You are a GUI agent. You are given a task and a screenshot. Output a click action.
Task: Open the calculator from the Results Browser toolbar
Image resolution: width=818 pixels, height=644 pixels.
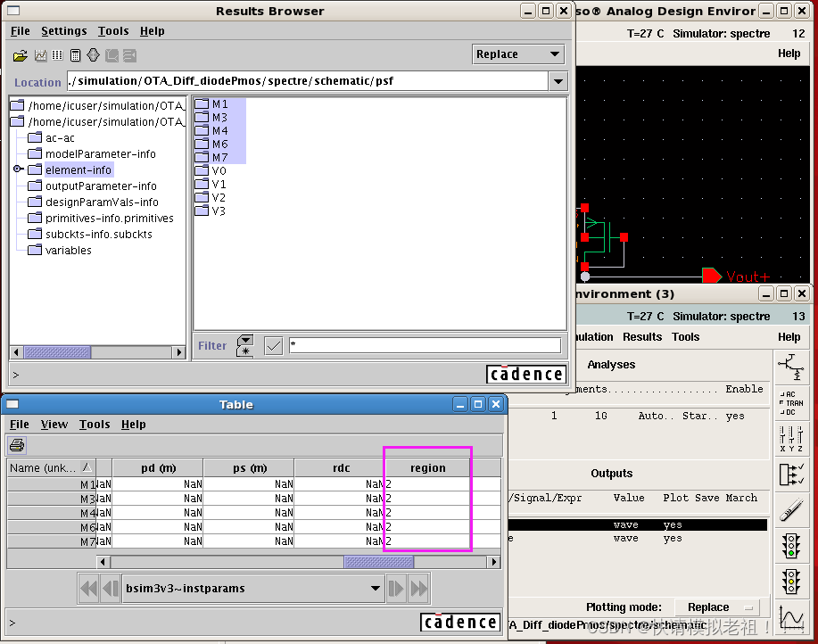point(75,55)
